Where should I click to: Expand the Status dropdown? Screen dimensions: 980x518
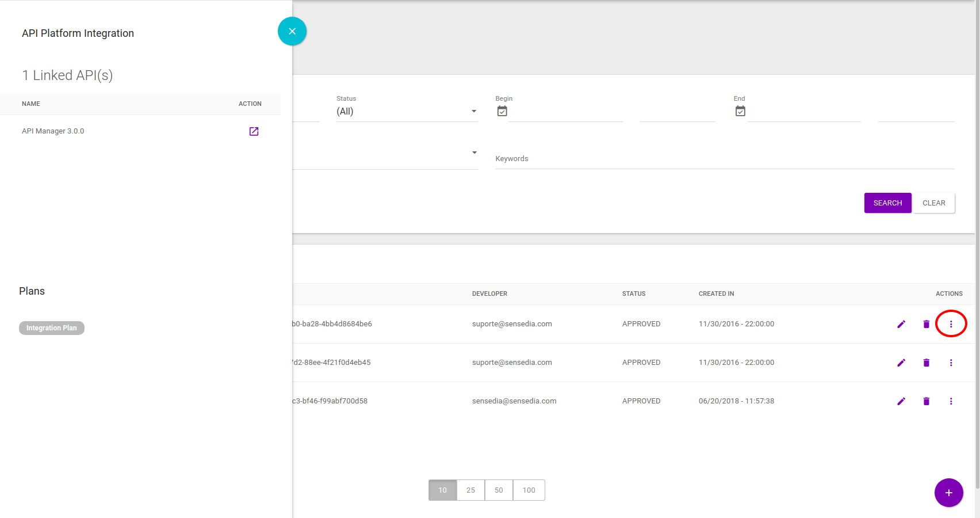click(406, 112)
